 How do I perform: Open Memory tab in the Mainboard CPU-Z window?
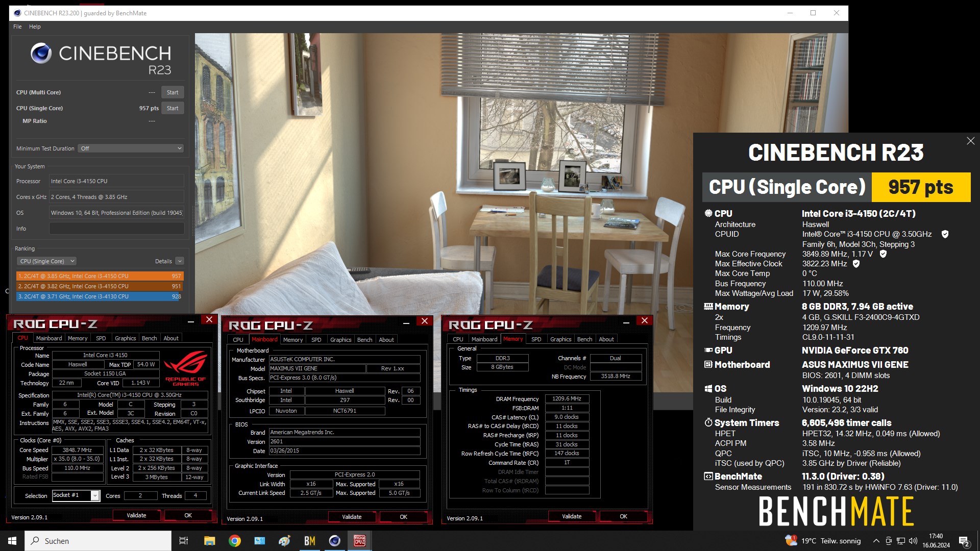[x=293, y=340]
